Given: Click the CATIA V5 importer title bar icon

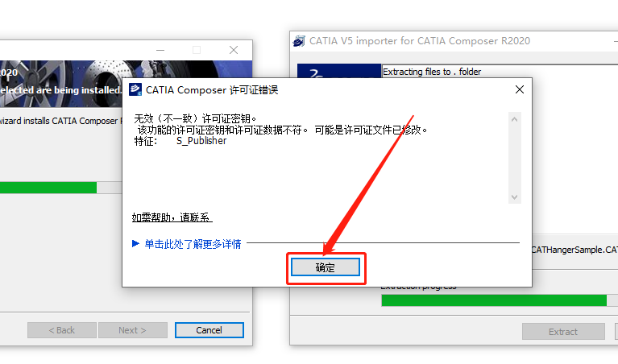Looking at the screenshot, I should 299,41.
